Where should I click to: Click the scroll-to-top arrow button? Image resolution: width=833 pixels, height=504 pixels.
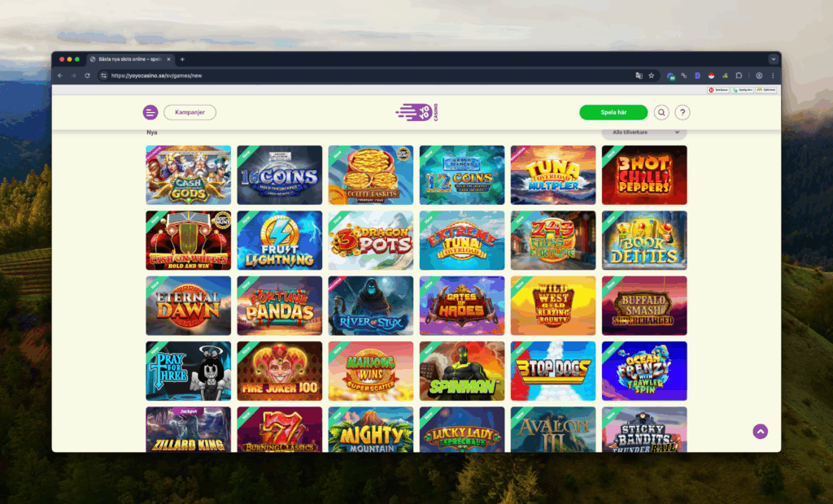pos(761,431)
